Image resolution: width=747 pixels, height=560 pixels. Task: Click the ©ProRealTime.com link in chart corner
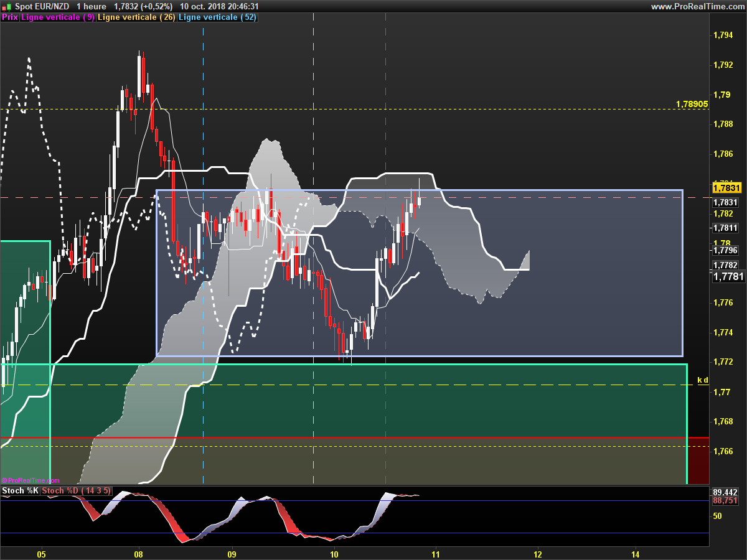pos(31,480)
